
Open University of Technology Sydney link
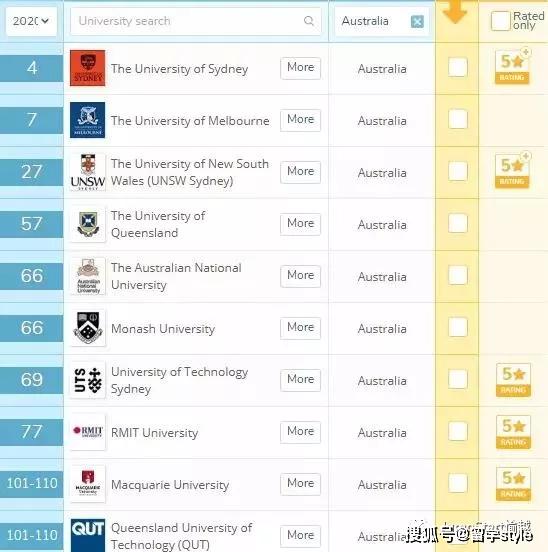click(x=179, y=380)
